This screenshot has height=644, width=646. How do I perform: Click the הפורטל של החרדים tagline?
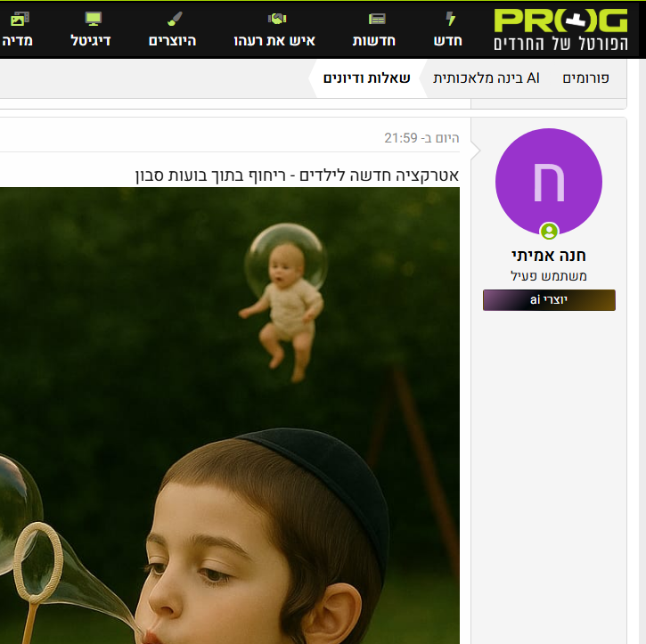[x=560, y=44]
